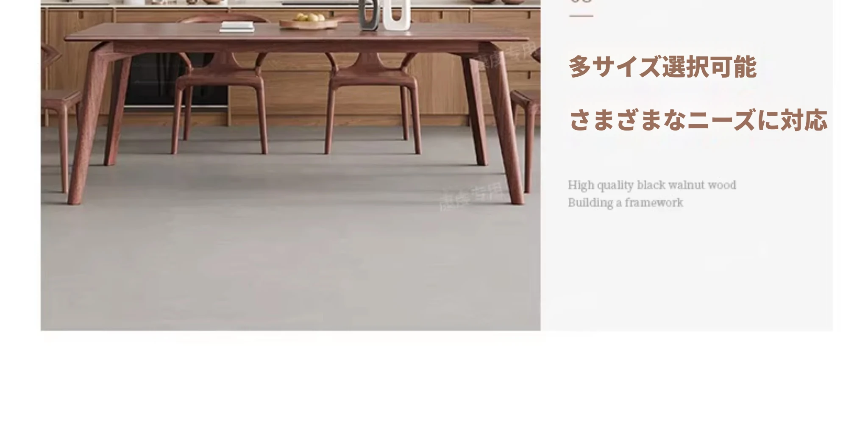This screenshot has width=868, height=434.
Task: Click the stacked books on the tabletop
Action: point(237,27)
